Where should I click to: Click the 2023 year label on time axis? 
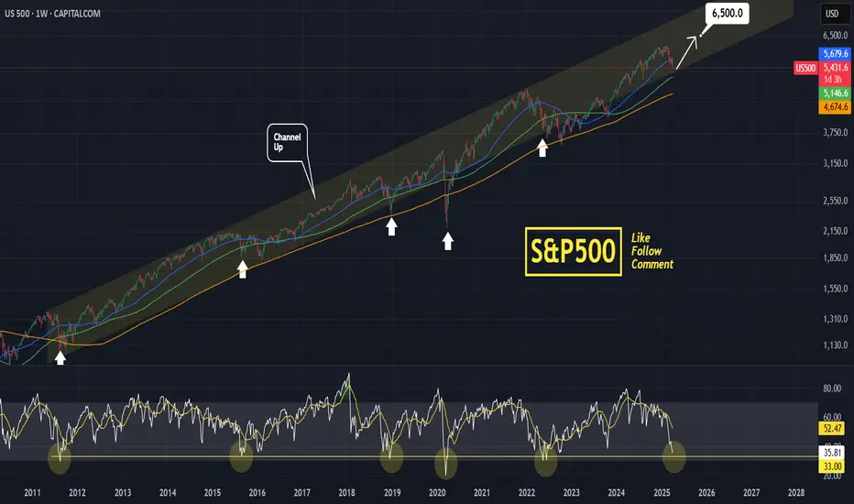click(x=572, y=493)
